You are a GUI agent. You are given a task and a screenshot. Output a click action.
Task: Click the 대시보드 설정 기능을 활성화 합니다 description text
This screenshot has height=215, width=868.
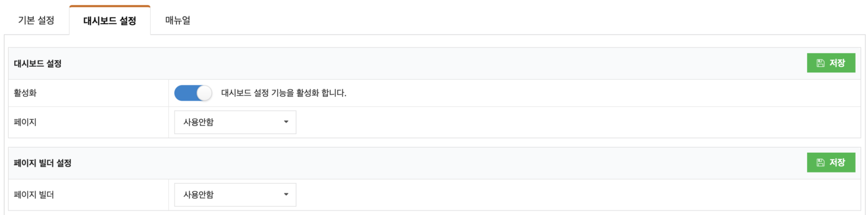click(284, 93)
